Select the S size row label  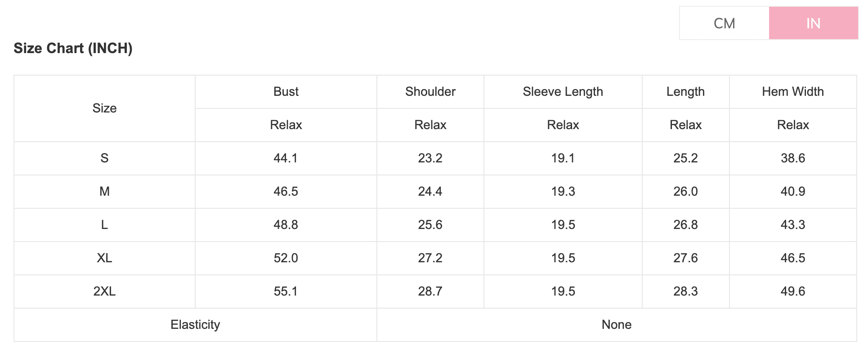pos(104,158)
